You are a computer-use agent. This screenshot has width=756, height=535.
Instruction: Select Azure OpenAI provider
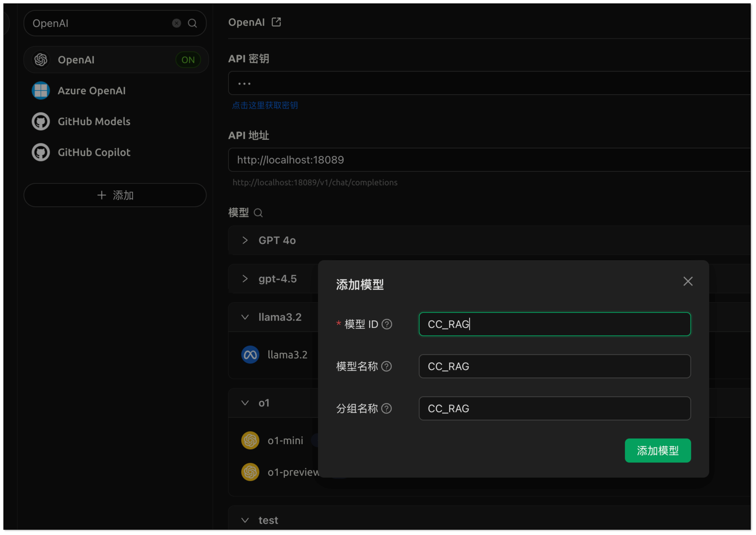coord(92,91)
